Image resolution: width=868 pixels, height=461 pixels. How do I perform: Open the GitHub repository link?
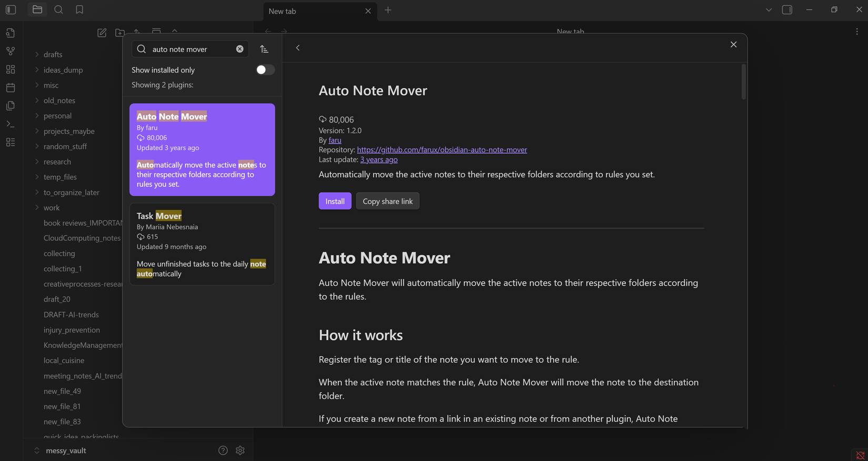pyautogui.click(x=441, y=149)
